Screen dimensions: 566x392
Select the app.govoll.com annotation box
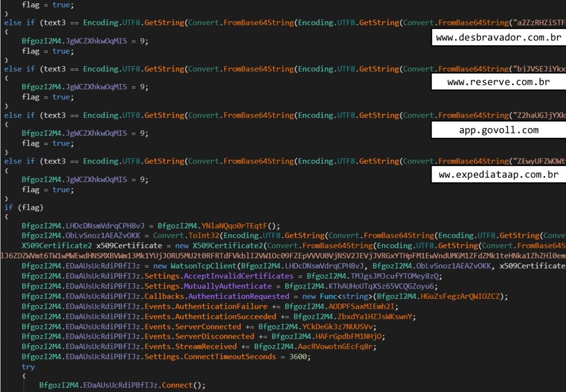click(498, 130)
